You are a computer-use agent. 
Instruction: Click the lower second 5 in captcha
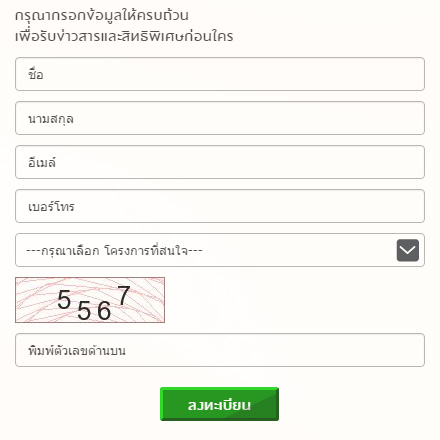click(84, 311)
